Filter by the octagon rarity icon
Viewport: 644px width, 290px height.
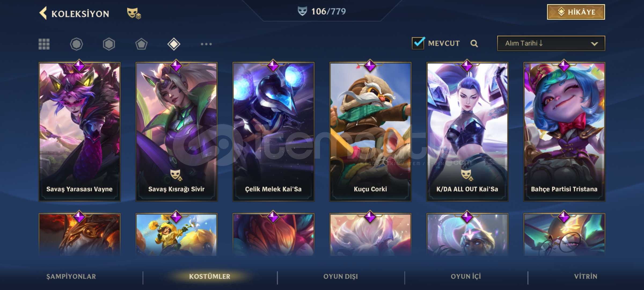click(76, 44)
